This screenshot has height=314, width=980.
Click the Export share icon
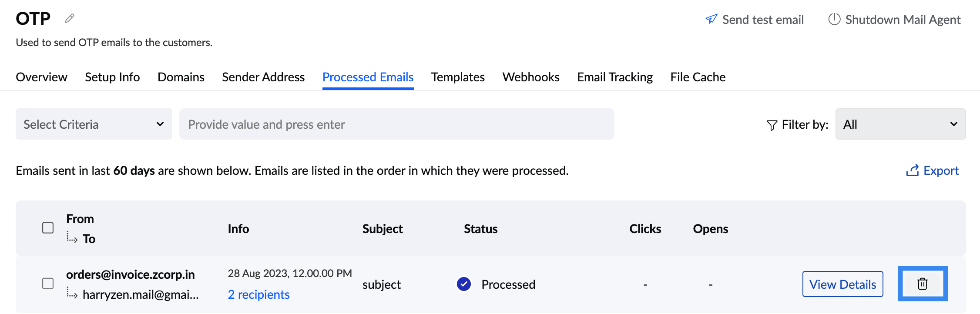912,170
